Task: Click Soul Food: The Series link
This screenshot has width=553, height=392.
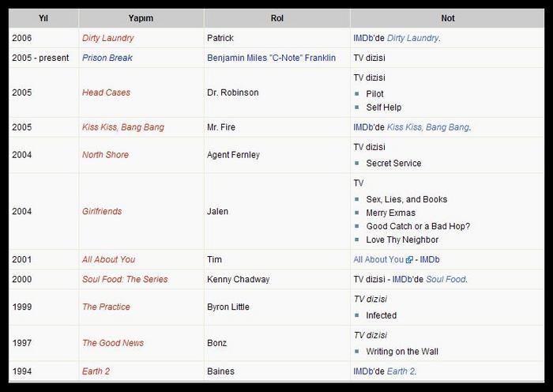Action: [x=125, y=279]
